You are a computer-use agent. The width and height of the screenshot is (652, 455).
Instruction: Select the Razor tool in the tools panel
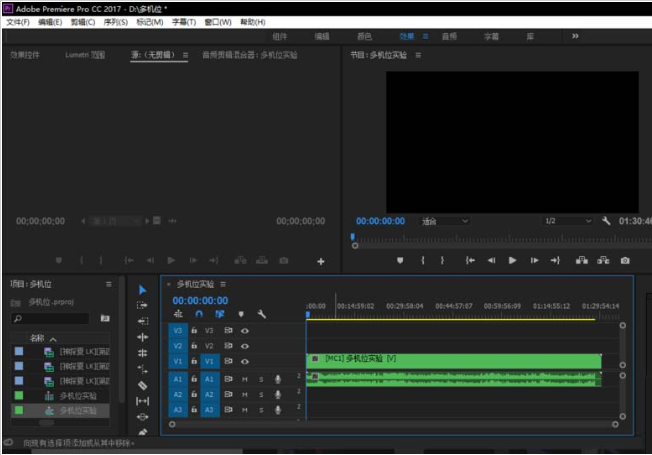(x=142, y=384)
